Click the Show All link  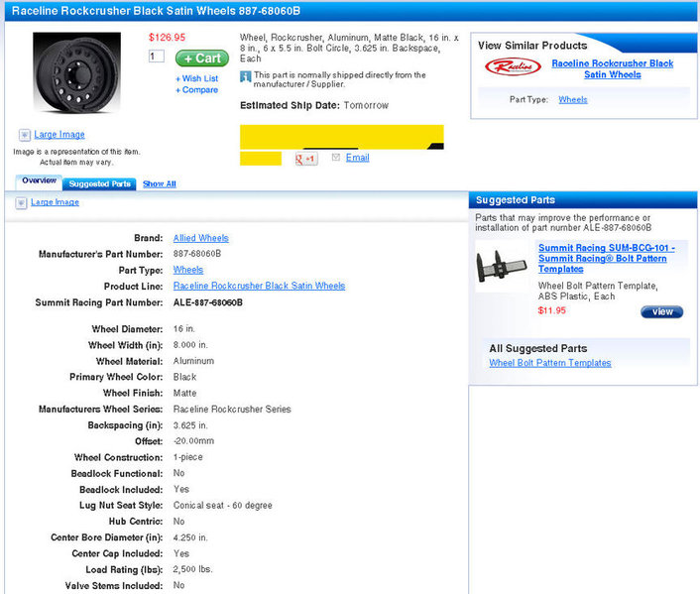click(x=160, y=184)
